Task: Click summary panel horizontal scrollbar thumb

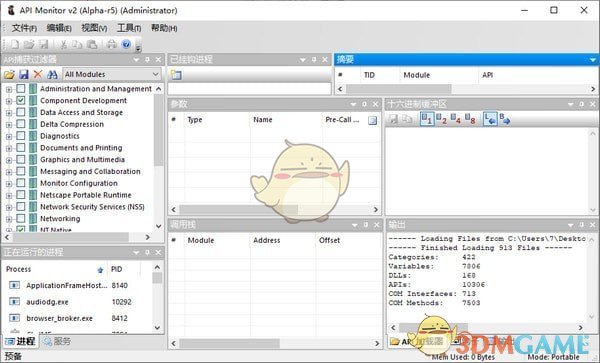Action: click(x=399, y=89)
